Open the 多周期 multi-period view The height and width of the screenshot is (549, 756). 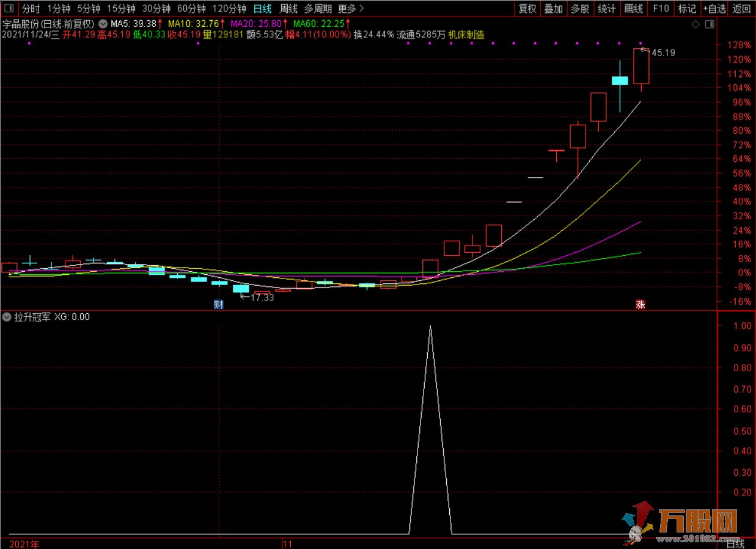tap(318, 9)
